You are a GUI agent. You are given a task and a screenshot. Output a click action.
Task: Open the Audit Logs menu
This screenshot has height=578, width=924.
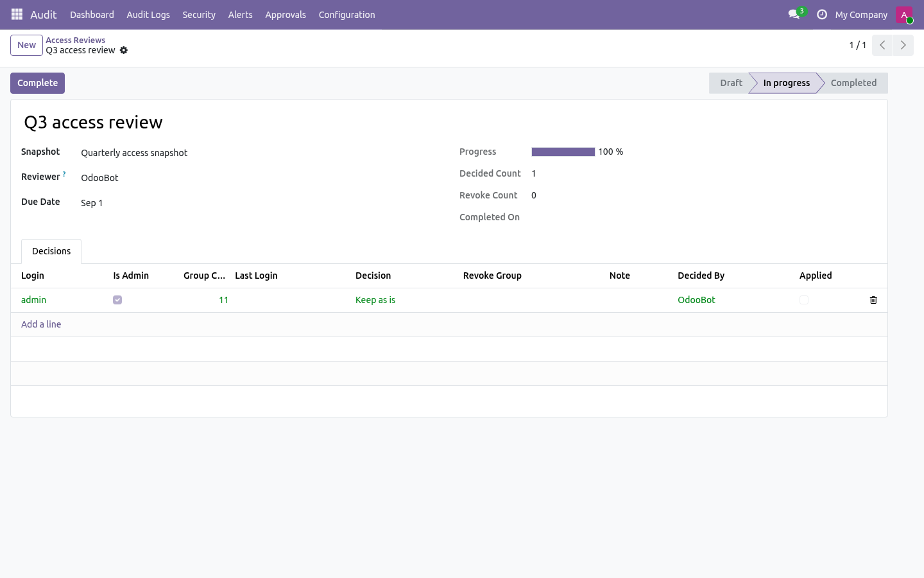148,14
